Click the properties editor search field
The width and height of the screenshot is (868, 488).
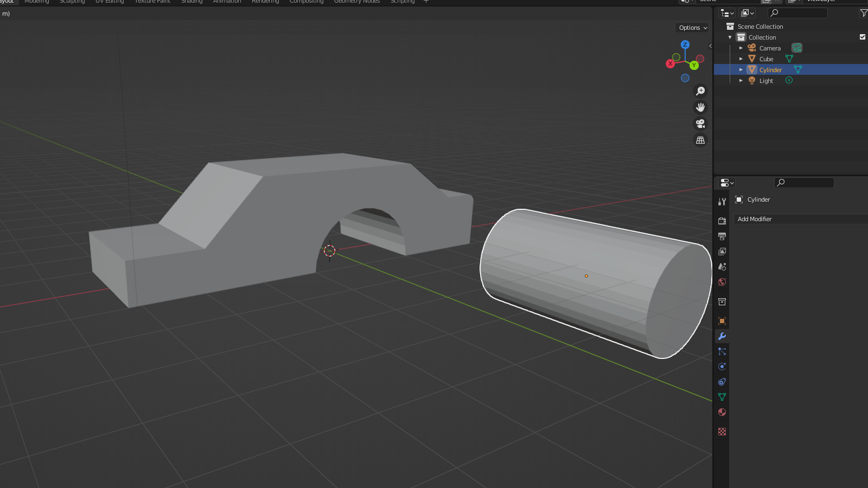click(804, 183)
